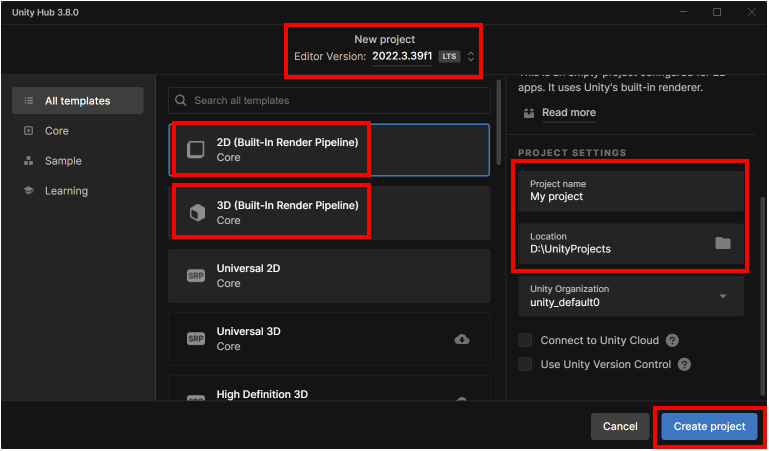Click the SRP badge of Universal 2D
Viewport: 769px width, 451px height.
coord(196,276)
